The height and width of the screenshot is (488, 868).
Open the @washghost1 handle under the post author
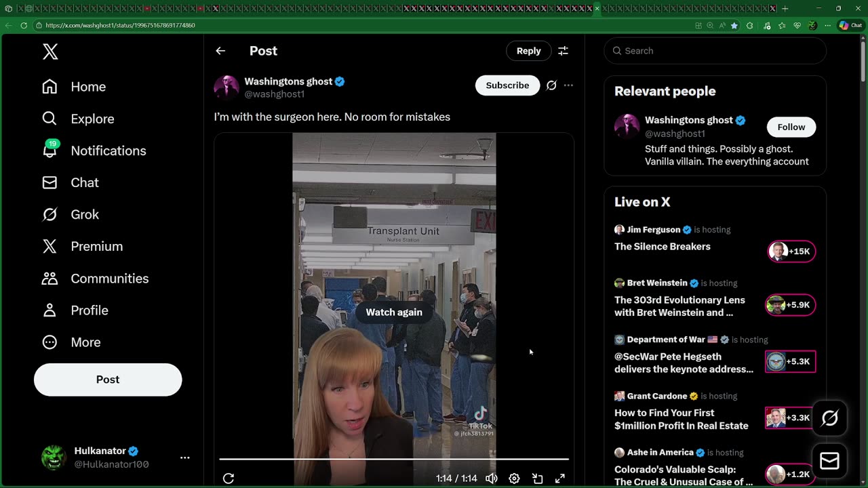pos(275,94)
